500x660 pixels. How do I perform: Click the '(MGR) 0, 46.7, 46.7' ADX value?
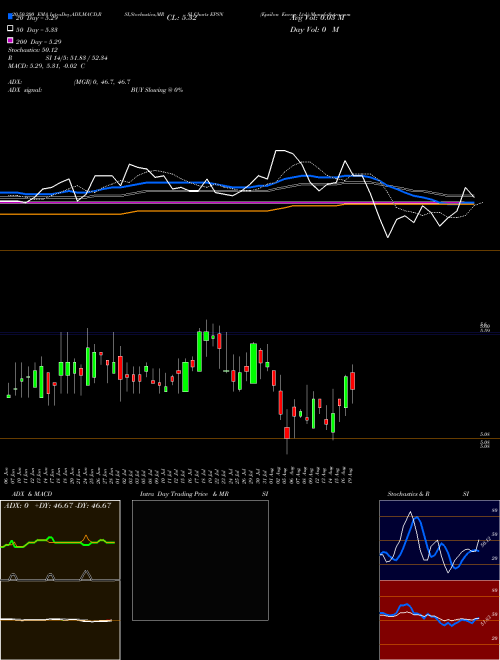102,82
